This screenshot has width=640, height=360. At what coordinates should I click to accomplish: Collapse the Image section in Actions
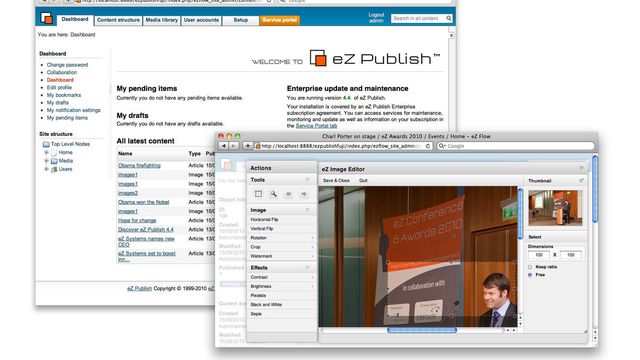click(307, 210)
